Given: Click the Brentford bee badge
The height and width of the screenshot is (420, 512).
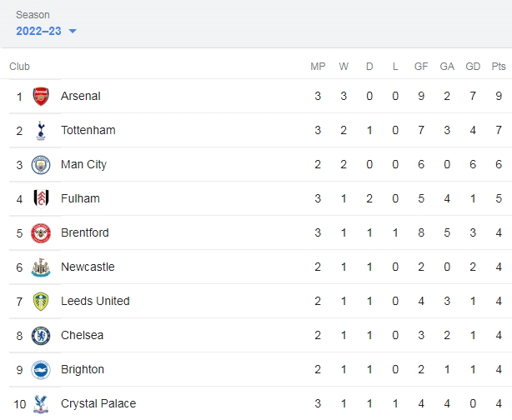Looking at the screenshot, I should point(41,233).
